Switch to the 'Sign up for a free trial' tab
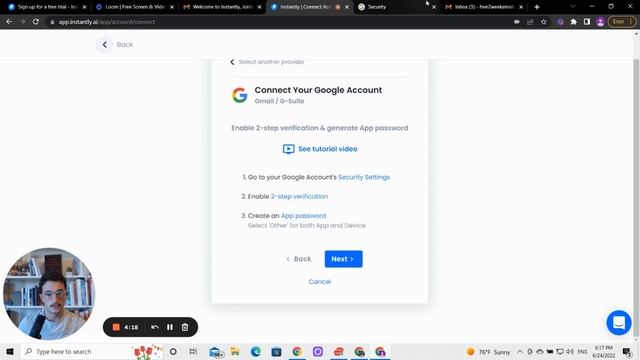This screenshot has width=640, height=360. [x=47, y=7]
